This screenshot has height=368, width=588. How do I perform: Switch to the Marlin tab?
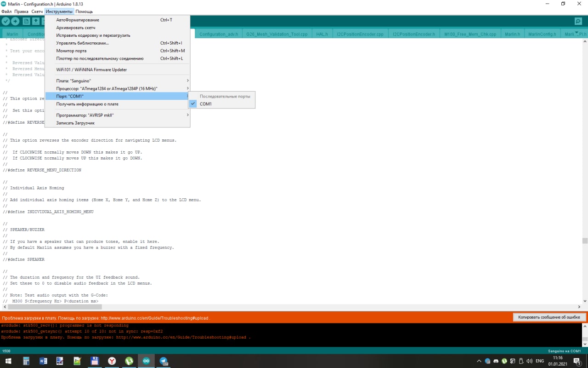12,34
